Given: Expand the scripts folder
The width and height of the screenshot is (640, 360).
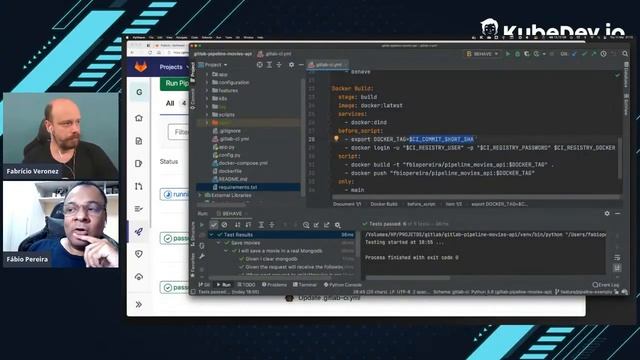Looking at the screenshot, I should 207,115.
